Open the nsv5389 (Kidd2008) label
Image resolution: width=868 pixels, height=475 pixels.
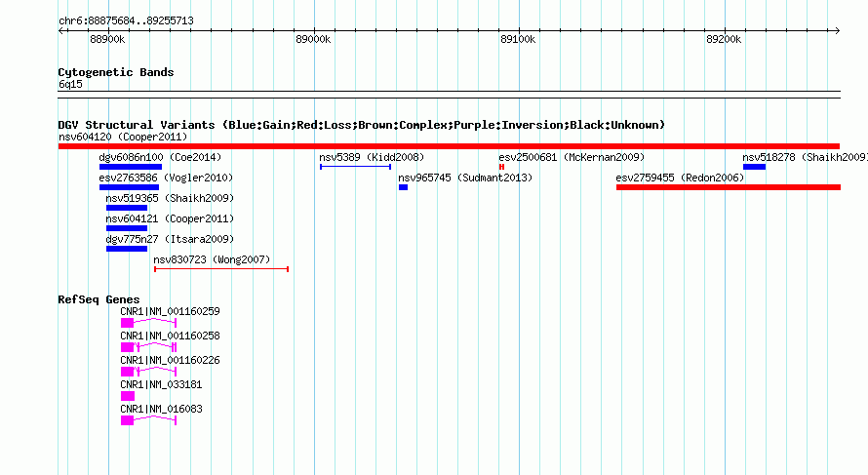[x=372, y=157]
